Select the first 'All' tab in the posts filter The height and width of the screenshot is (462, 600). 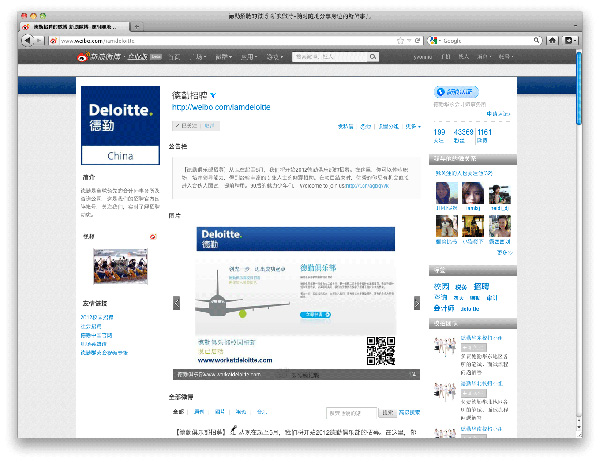pyautogui.click(x=178, y=411)
